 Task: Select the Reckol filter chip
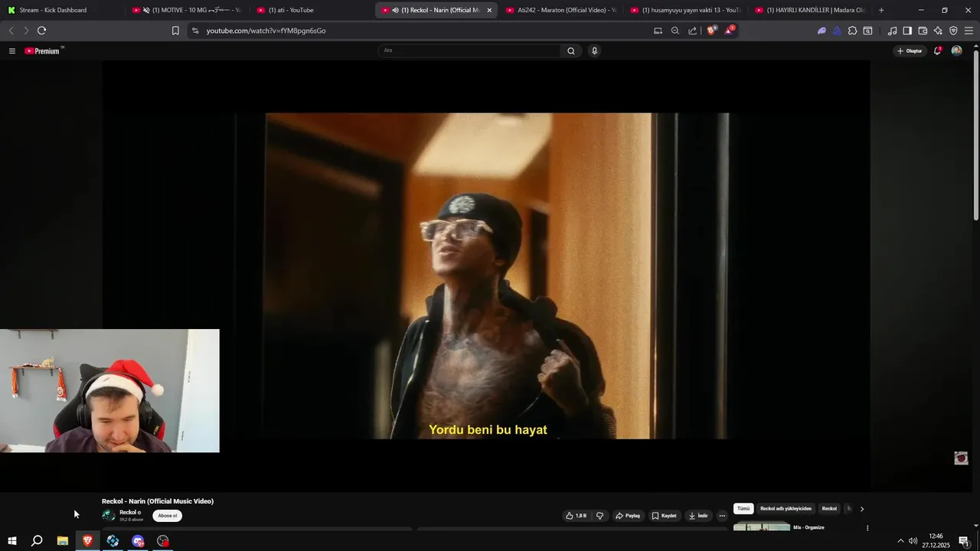[x=829, y=508]
